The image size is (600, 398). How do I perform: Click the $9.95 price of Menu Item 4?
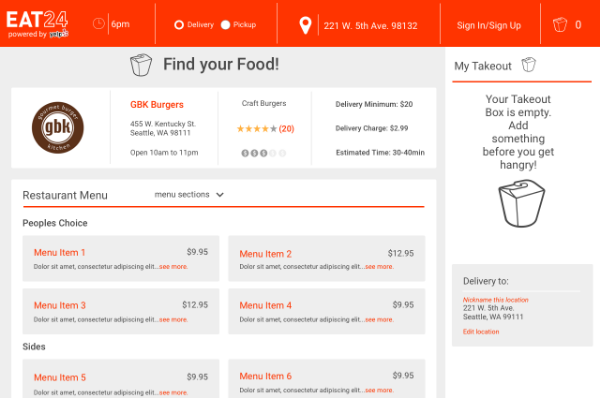(403, 305)
